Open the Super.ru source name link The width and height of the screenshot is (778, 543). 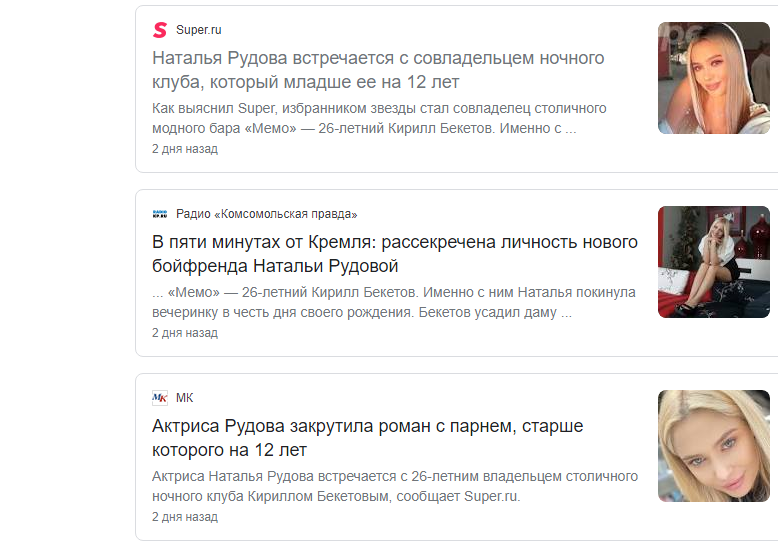[198, 30]
